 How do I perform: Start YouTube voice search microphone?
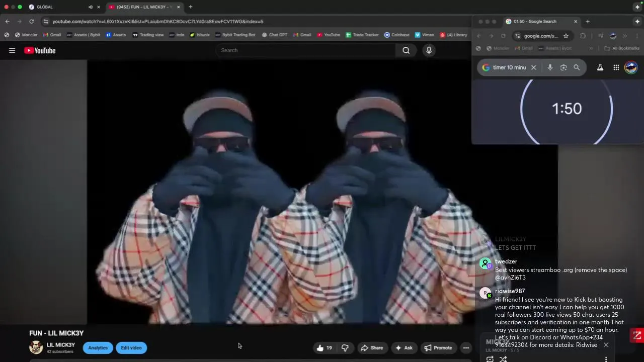(429, 50)
